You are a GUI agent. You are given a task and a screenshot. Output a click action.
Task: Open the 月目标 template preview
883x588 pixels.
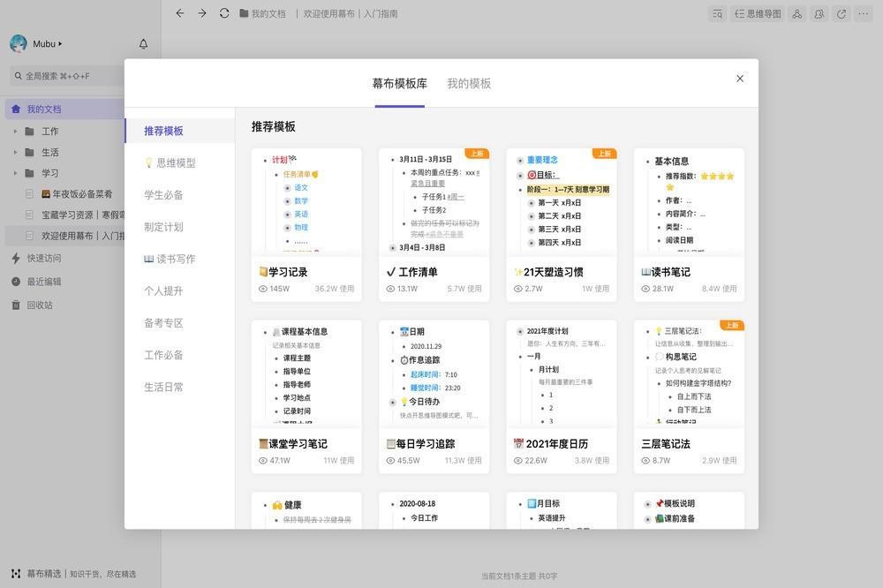[562, 510]
